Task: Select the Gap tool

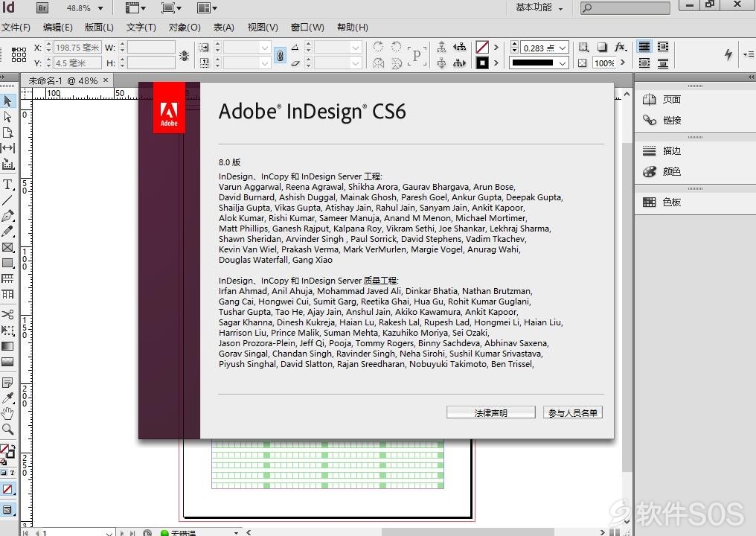Action: [7, 148]
